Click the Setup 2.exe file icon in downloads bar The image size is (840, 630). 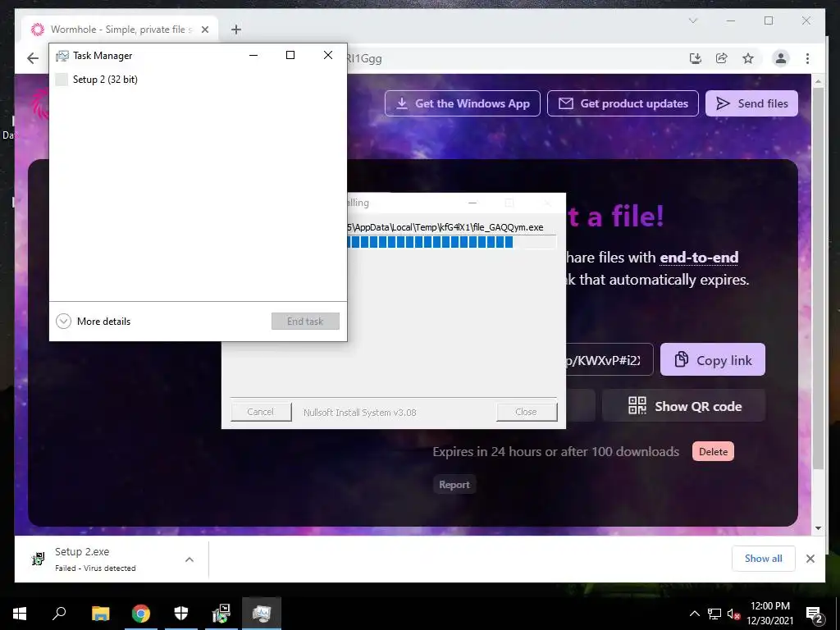coord(38,559)
